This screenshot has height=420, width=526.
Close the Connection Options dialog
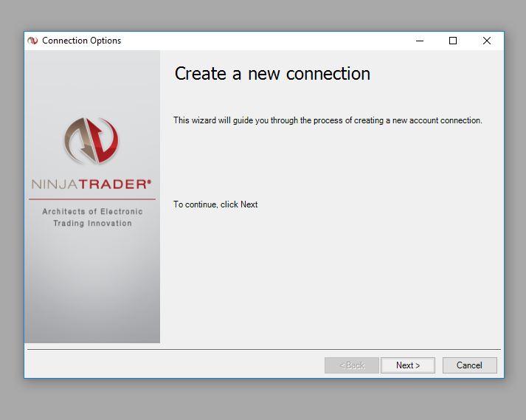(487, 41)
